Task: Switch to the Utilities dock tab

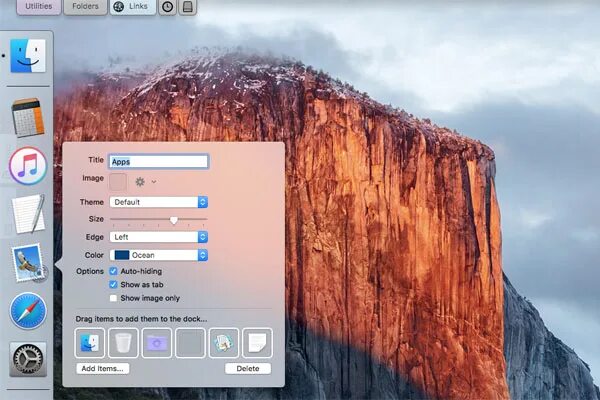Action: click(x=39, y=7)
